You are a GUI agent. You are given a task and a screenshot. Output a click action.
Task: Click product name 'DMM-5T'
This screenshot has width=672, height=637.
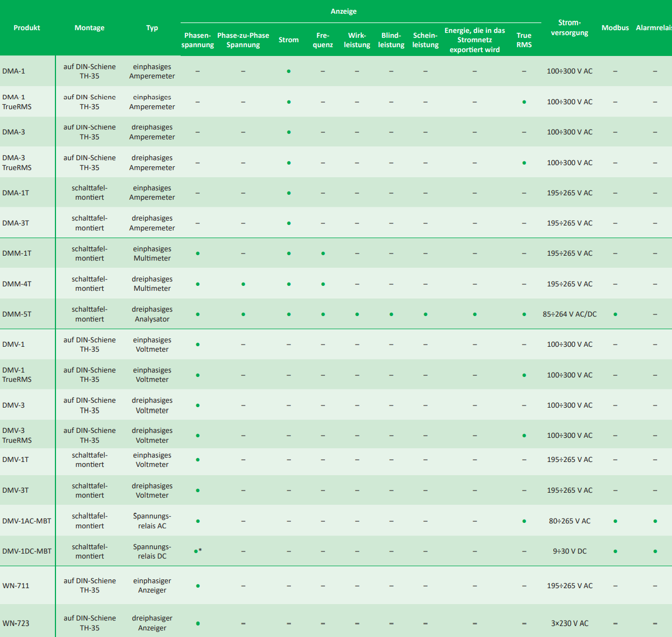[17, 314]
